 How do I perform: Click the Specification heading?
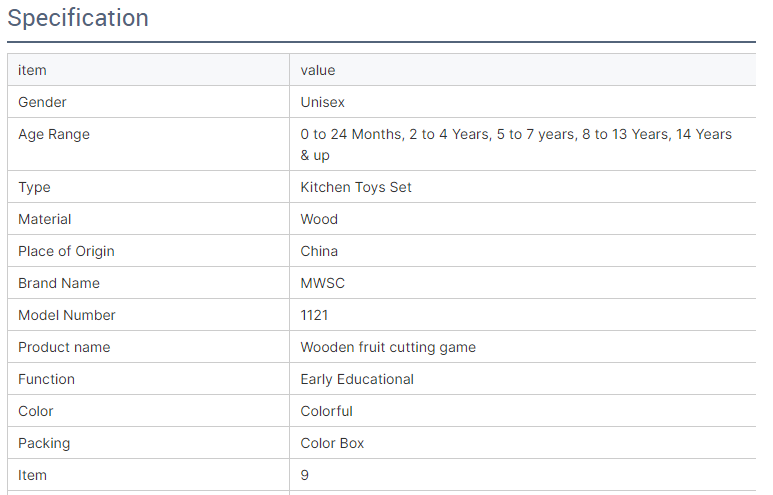point(78,18)
